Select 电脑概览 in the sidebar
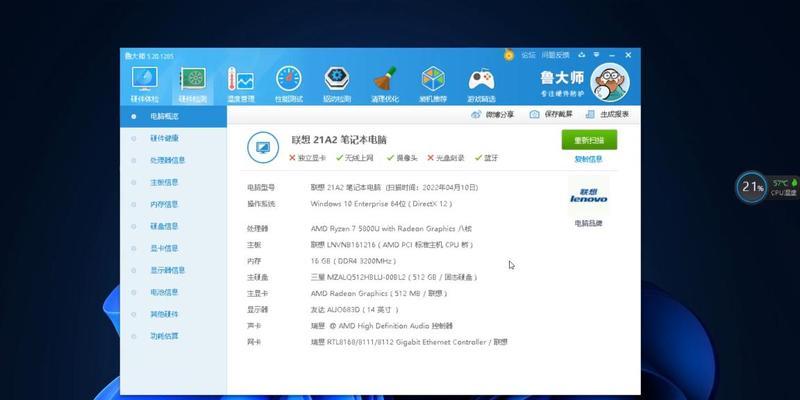The image size is (800, 400). pyautogui.click(x=173, y=116)
